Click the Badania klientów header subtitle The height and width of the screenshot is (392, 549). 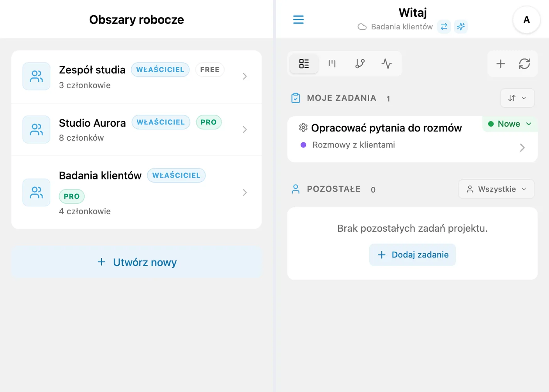(402, 27)
